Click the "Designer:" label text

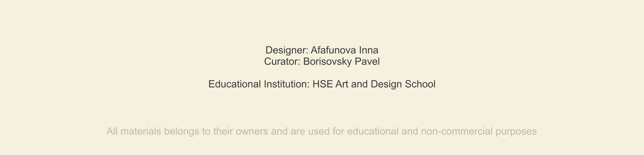[x=287, y=50]
